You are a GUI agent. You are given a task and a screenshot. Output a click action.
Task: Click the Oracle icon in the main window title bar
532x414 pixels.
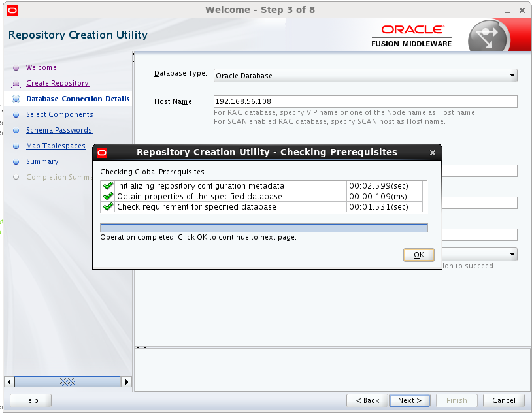[12, 10]
